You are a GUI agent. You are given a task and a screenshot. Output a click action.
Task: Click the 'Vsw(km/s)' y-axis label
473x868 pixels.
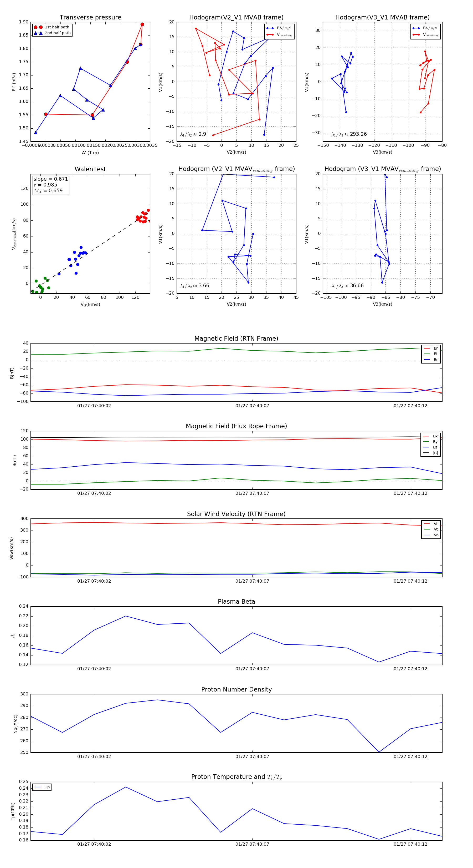[12, 548]
